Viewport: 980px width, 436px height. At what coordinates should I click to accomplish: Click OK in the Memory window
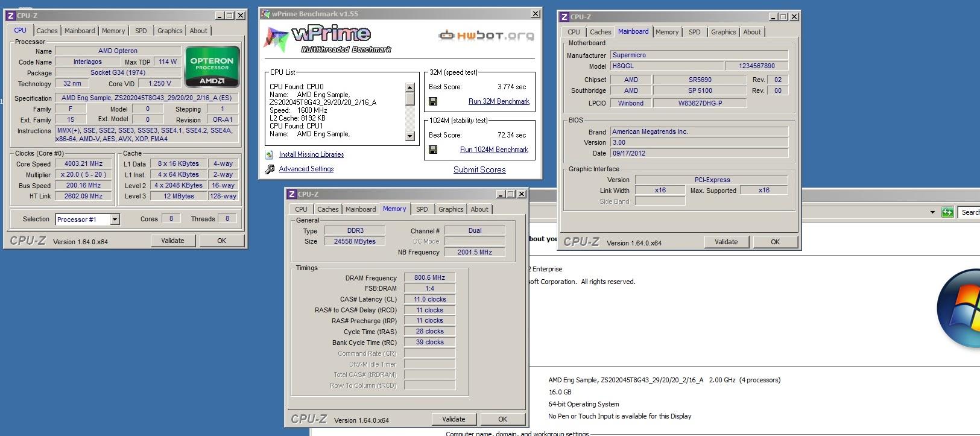tap(502, 419)
